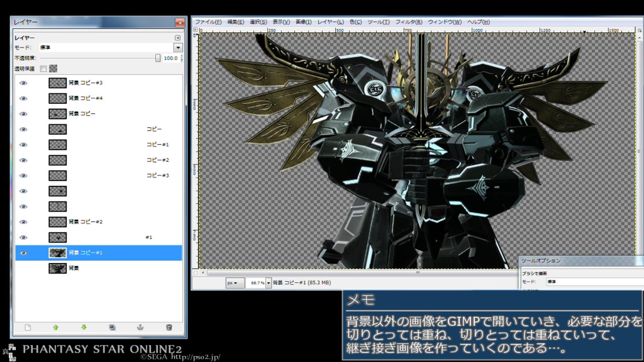Screen dimensions: 644x362
Task: Select the layer labeled only コピー#3
Action: (x=158, y=176)
